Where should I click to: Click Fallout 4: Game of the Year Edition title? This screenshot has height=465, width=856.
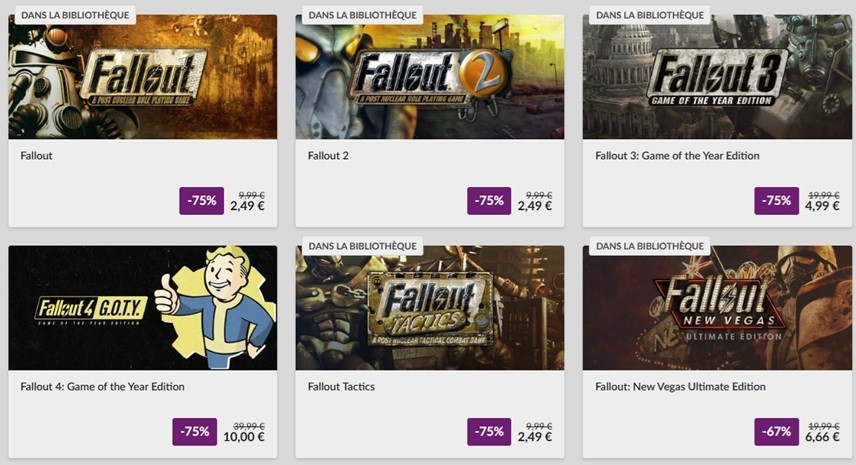[103, 386]
